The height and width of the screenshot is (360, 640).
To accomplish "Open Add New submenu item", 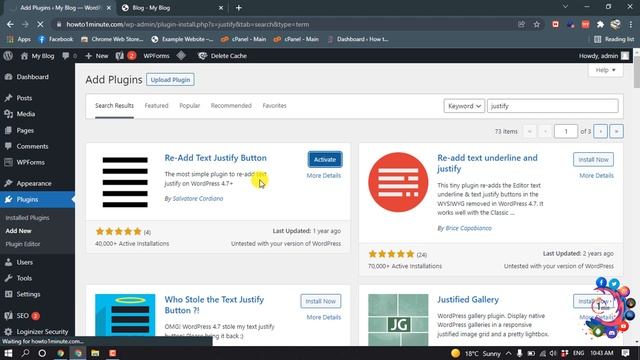I will click(18, 231).
